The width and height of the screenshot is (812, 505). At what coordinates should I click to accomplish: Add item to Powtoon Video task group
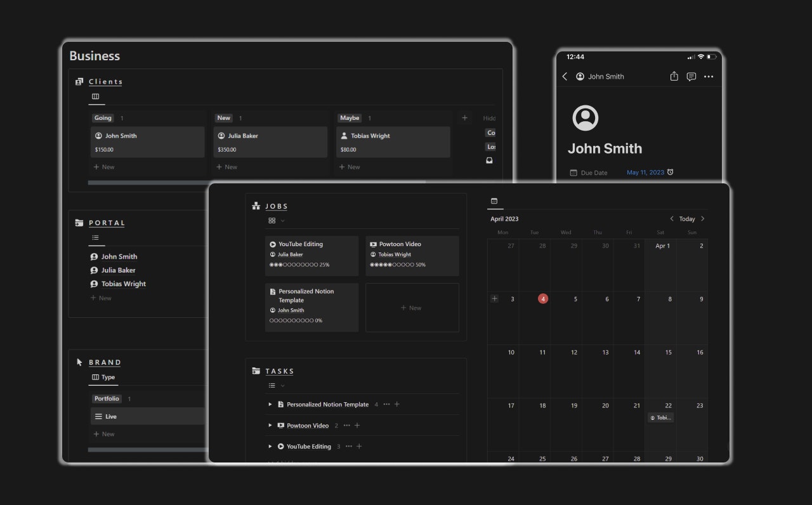tap(357, 425)
